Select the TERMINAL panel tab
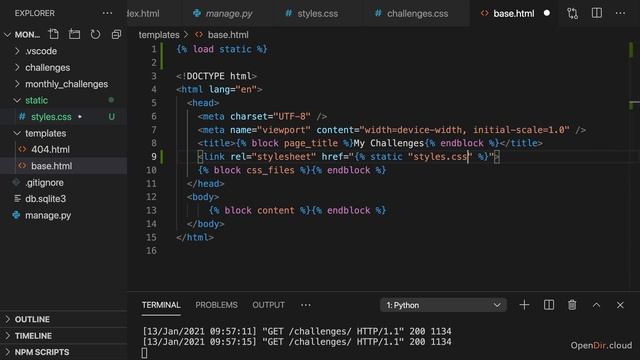This screenshot has height=360, width=640. 161,305
